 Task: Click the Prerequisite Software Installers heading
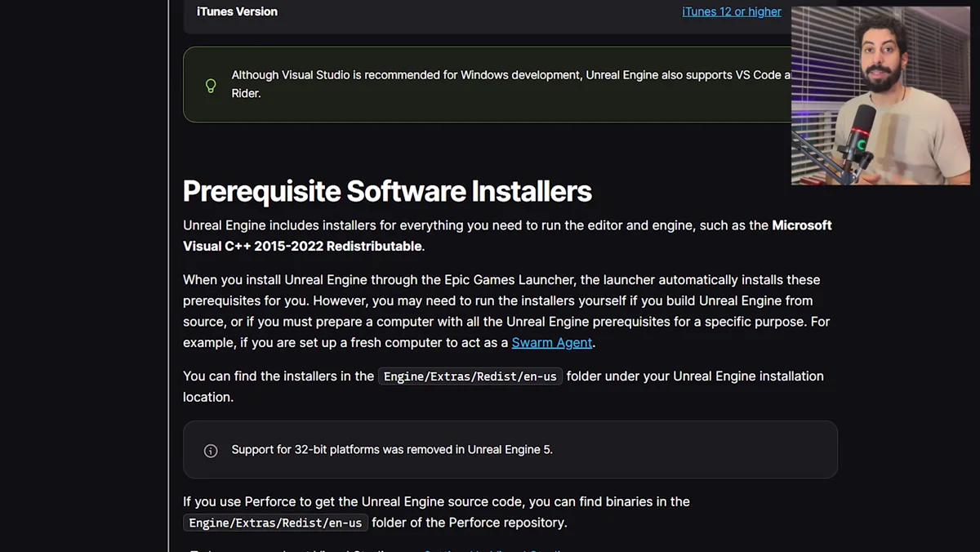point(387,191)
